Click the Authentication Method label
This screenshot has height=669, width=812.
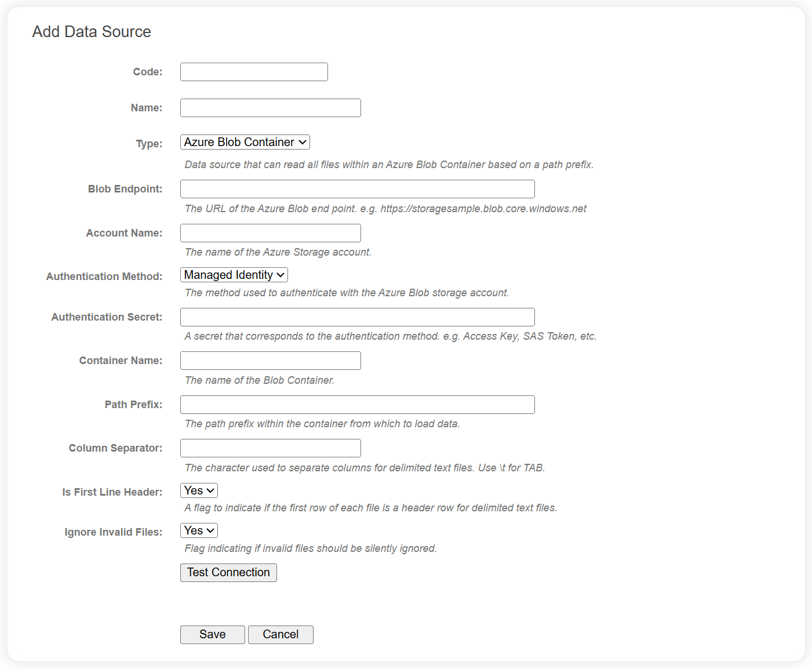104,276
